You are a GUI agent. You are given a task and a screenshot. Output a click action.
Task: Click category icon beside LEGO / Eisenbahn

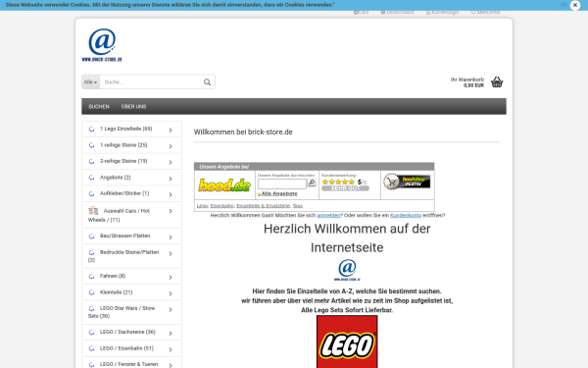(91, 348)
